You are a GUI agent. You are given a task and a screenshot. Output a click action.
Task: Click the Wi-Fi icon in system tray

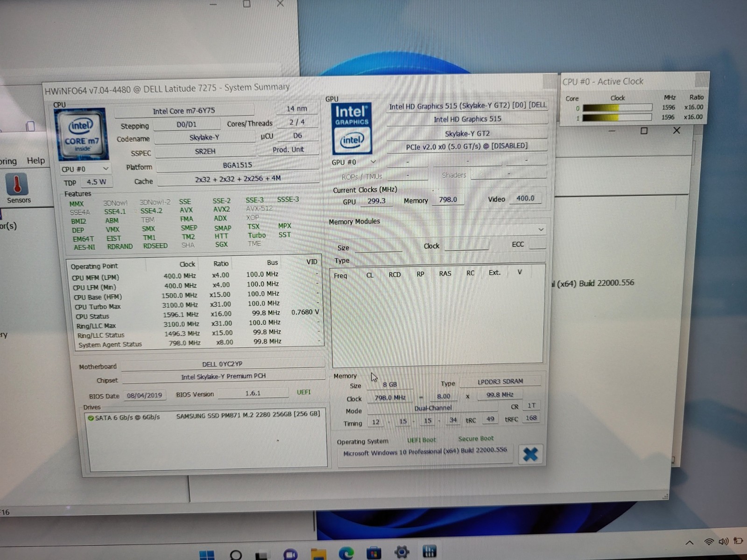point(709,542)
